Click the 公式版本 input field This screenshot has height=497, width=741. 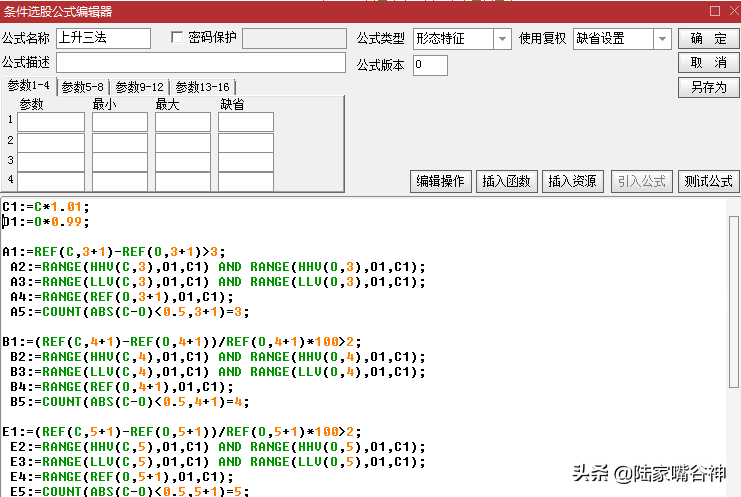pos(430,65)
